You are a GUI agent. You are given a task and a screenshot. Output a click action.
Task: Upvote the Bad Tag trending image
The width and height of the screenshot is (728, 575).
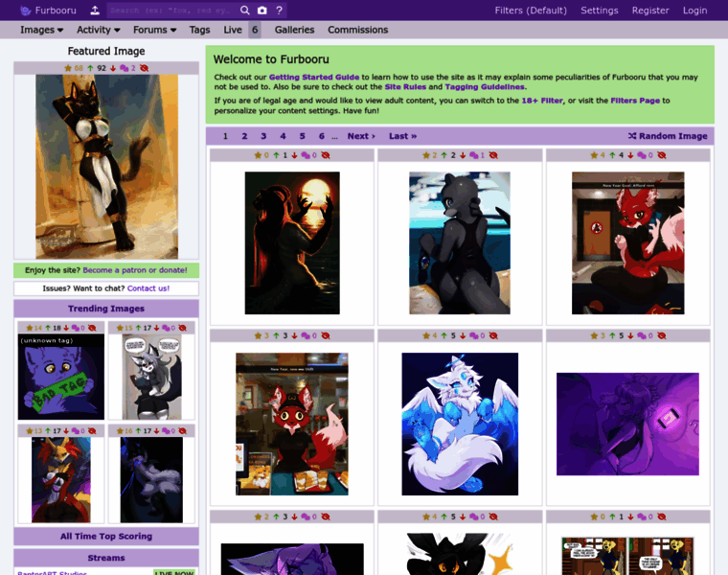(48, 328)
